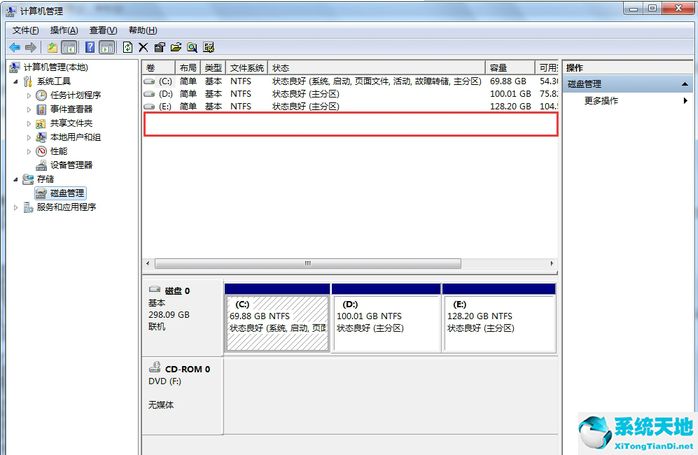The width and height of the screenshot is (698, 455).
Task: Select the (D:) partition block in disk map
Action: [385, 321]
